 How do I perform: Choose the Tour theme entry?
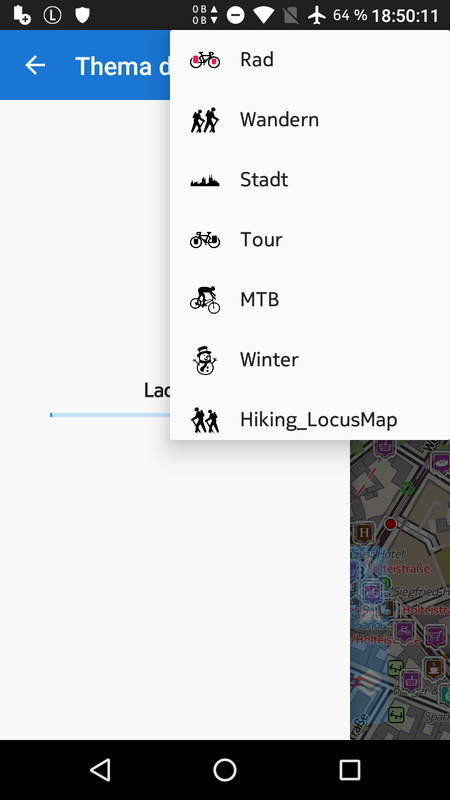click(x=310, y=239)
